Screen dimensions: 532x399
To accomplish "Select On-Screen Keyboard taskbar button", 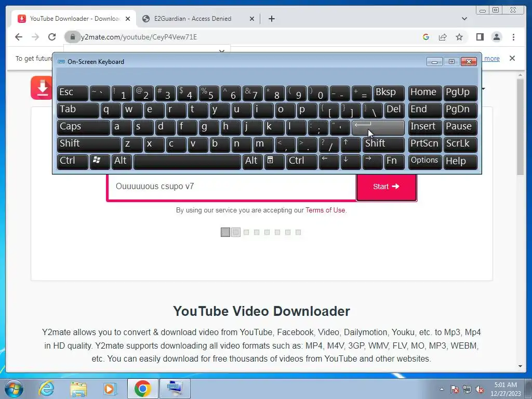I will click(x=175, y=389).
